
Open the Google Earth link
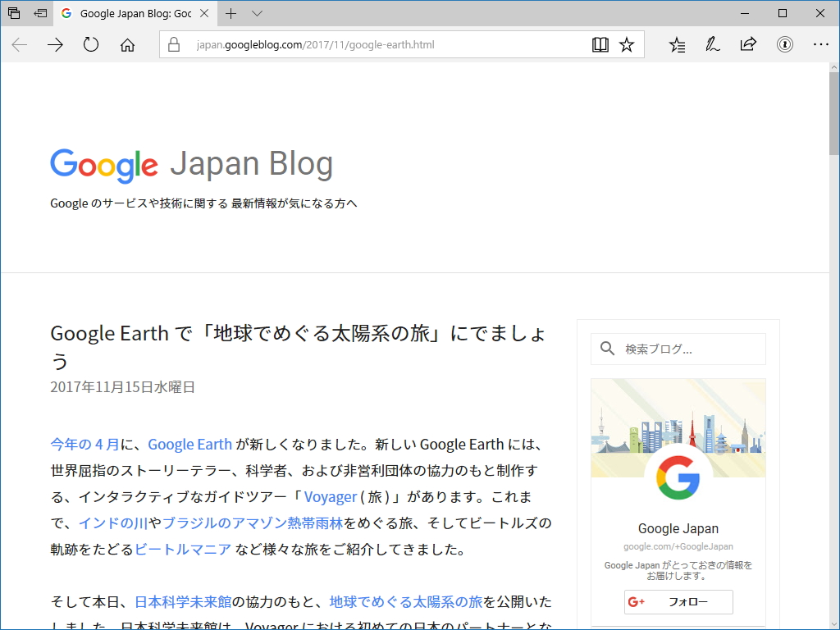pyautogui.click(x=189, y=444)
